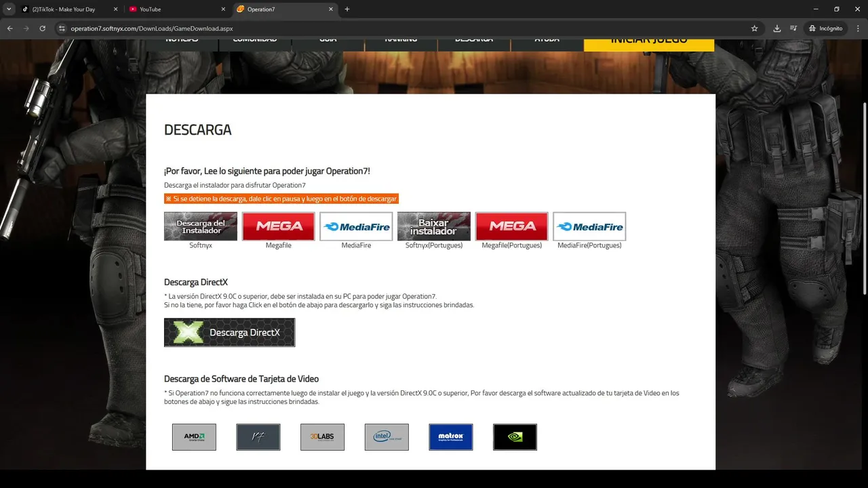Click the Softnyx Descarga del Instalador button

(x=201, y=226)
